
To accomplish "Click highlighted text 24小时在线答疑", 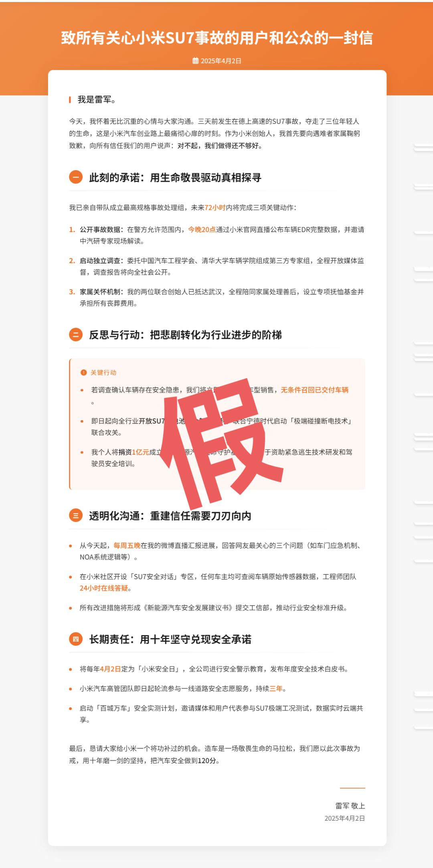I will tap(103, 588).
